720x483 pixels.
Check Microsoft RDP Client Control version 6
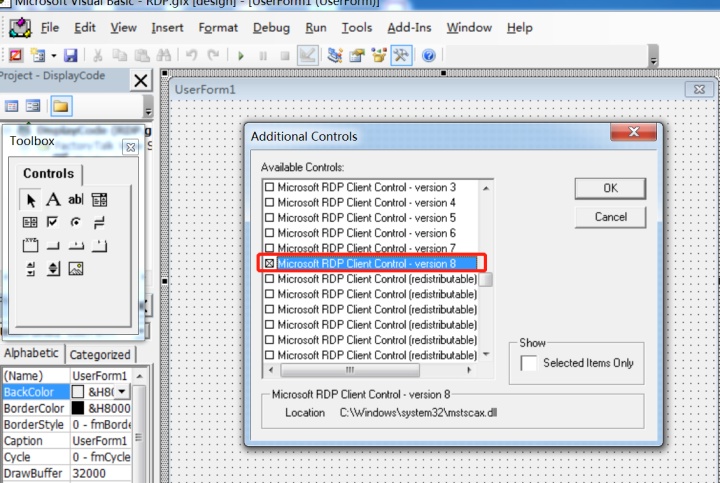(270, 233)
